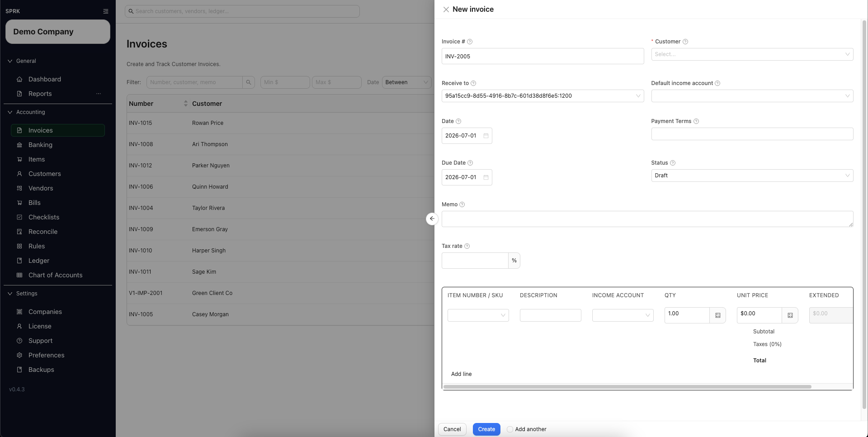868x437 pixels.
Task: Click the Tax rate input field
Action: [475, 261]
